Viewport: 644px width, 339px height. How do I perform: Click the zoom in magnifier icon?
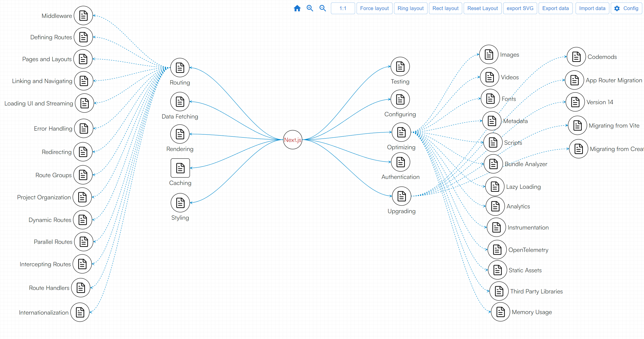coord(310,8)
